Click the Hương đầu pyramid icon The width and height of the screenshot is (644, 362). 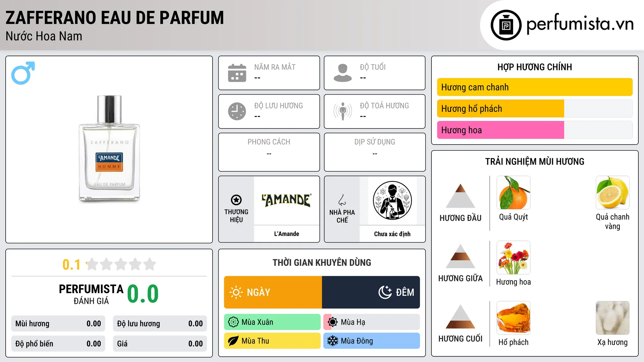(x=460, y=196)
